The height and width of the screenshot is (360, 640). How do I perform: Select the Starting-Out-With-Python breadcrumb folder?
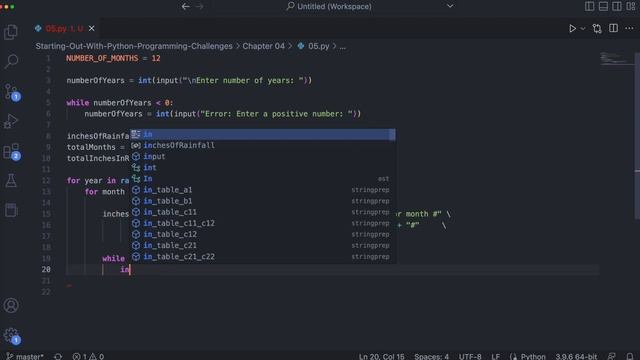click(x=134, y=46)
